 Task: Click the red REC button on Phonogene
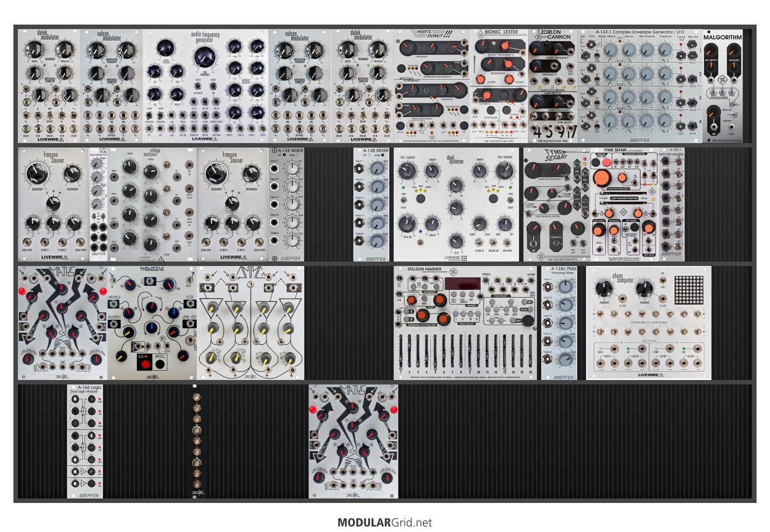(x=145, y=363)
